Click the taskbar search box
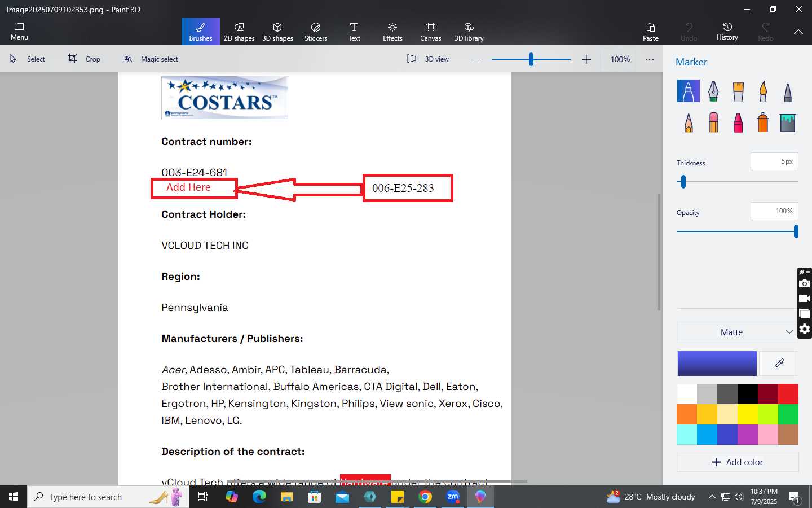The height and width of the screenshot is (508, 812). 108,497
